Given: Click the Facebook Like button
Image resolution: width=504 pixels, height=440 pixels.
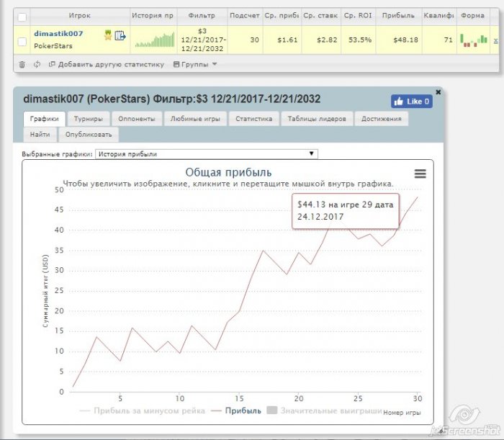Looking at the screenshot, I should pos(411,102).
